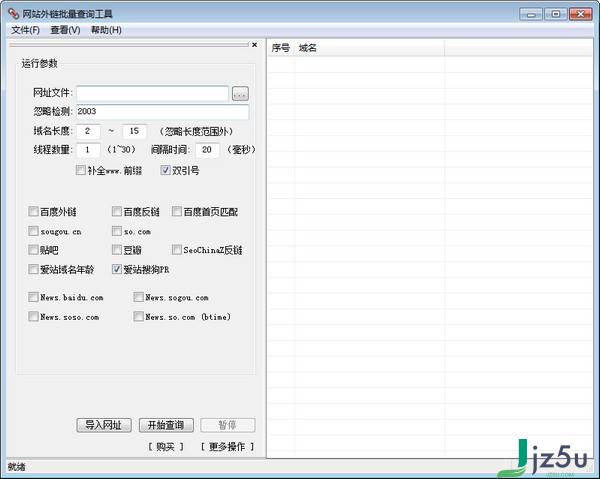Viewport: 600px width, 479px height.
Task: Click the maximum 域名长度 field showing 15
Action: point(134,131)
